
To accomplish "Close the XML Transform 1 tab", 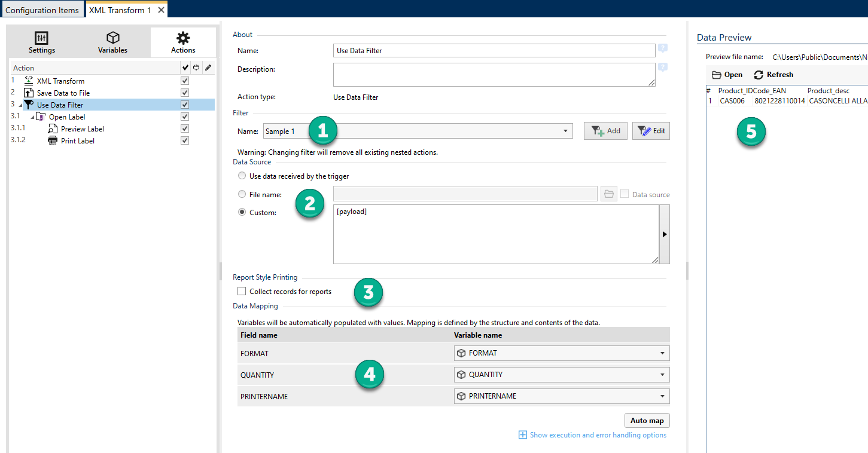I will pos(160,10).
